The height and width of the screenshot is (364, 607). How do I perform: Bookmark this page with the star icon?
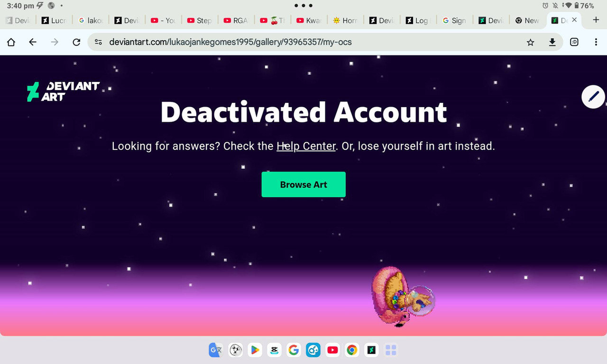coord(531,42)
